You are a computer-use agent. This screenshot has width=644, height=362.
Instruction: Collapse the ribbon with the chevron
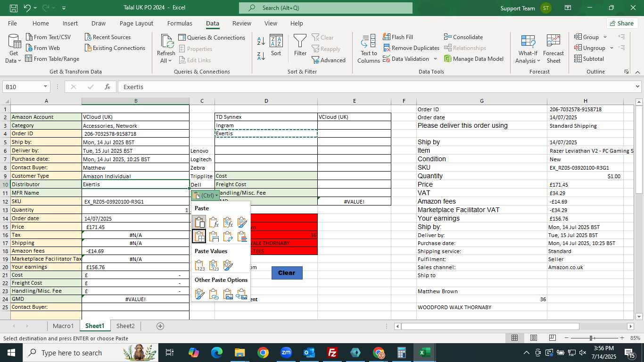[x=637, y=72]
